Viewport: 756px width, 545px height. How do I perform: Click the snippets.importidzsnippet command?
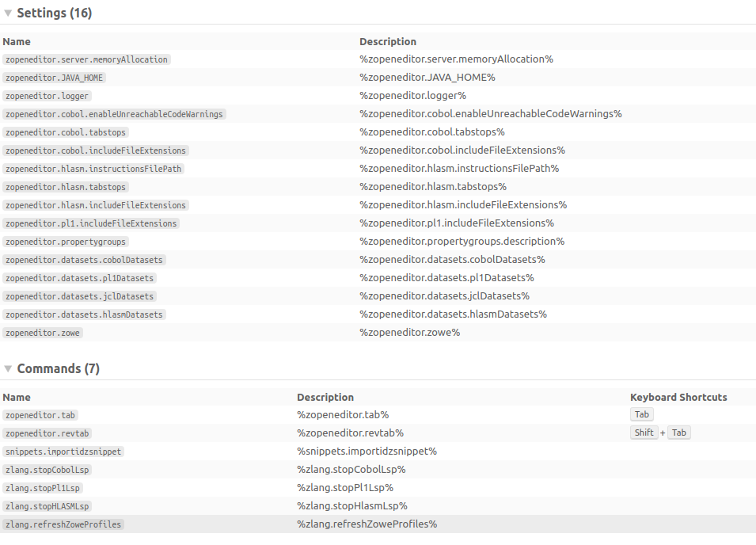pyautogui.click(x=65, y=451)
